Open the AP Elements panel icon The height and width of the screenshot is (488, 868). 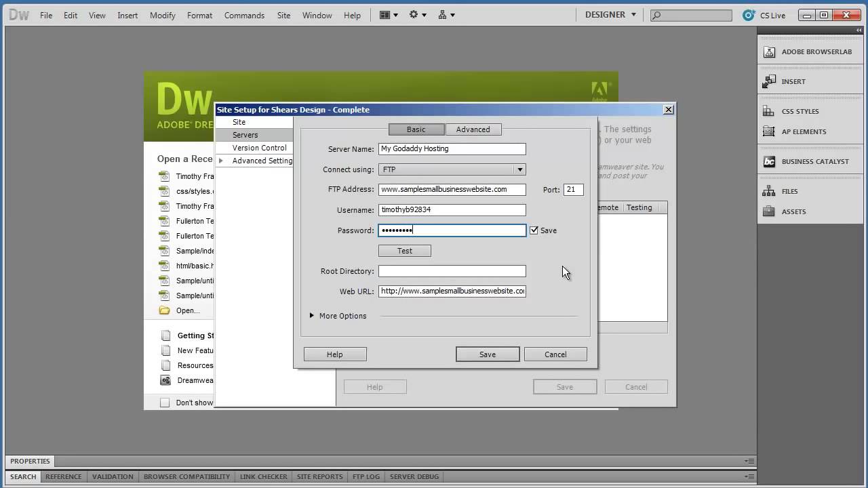point(769,131)
